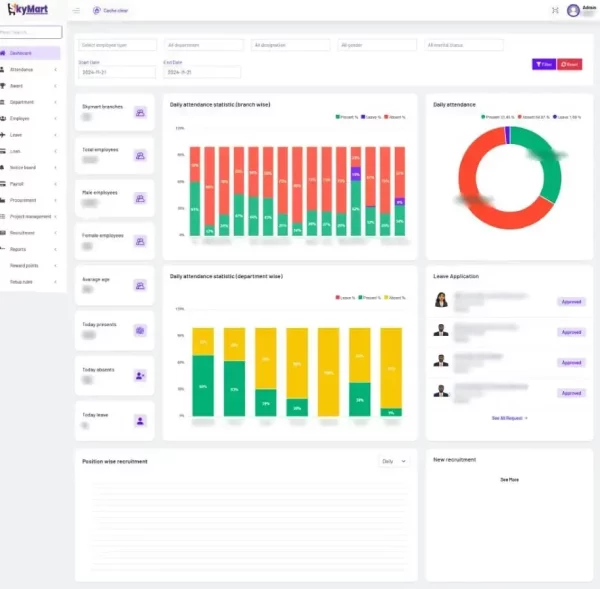Toggle Absent % legend in department chart
This screenshot has width=600, height=589.
(x=395, y=298)
